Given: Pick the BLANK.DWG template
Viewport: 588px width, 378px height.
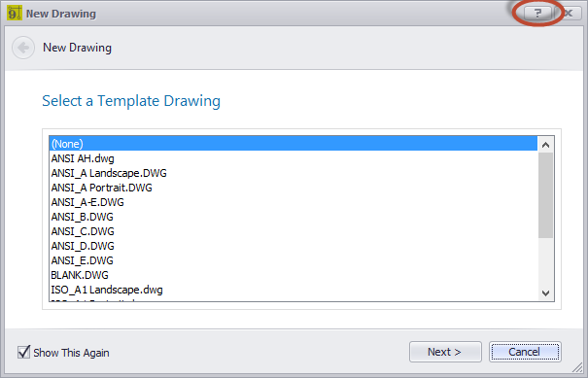Looking at the screenshot, I should 294,275.
